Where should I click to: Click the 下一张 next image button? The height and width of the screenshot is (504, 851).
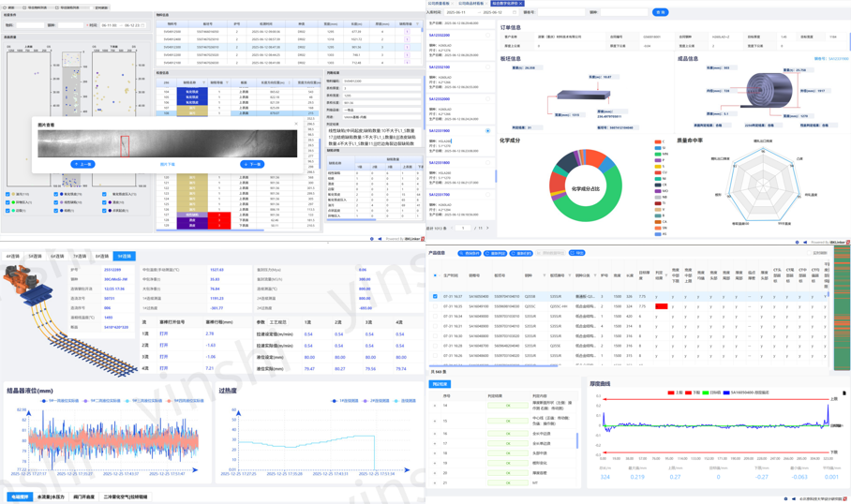252,164
